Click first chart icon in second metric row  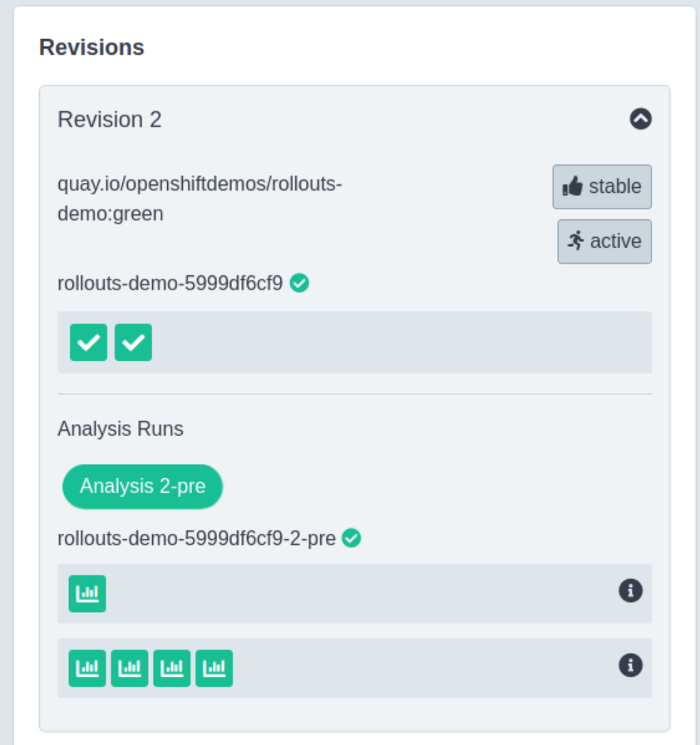click(x=87, y=668)
